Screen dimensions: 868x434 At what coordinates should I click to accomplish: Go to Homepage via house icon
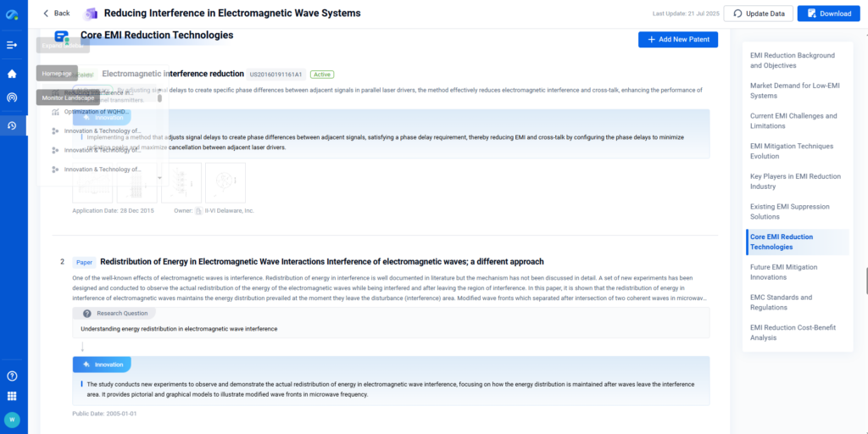pos(12,74)
